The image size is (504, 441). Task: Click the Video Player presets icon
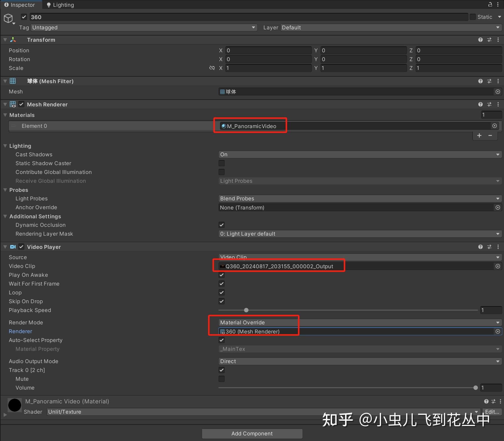click(489, 247)
